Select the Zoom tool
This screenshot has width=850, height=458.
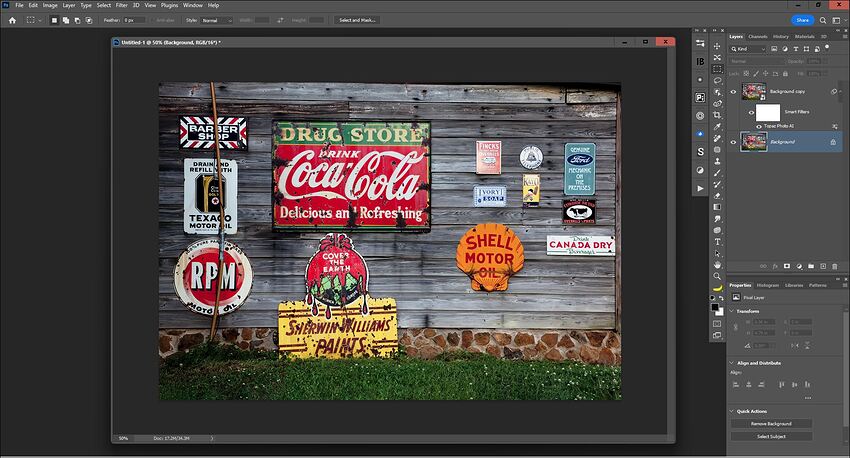pos(717,276)
